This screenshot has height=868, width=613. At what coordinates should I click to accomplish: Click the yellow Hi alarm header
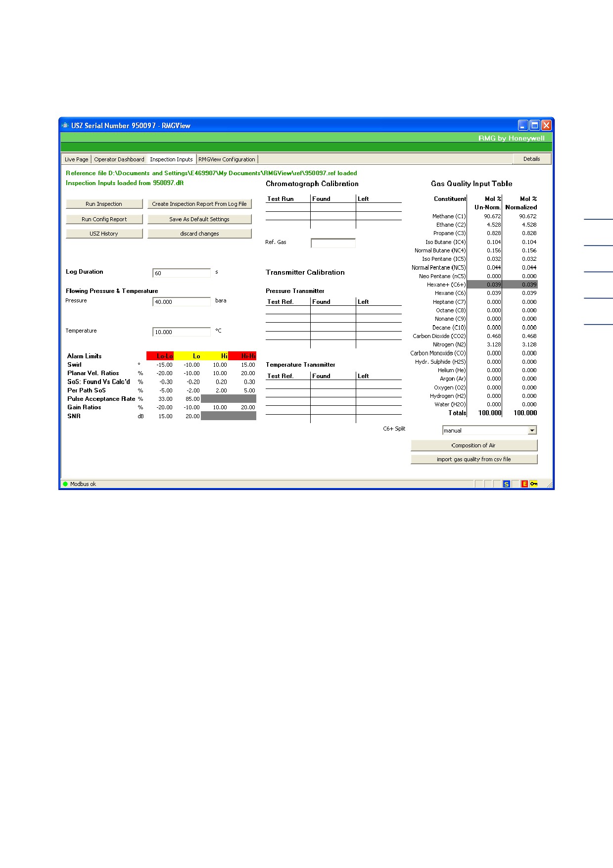tap(215, 356)
